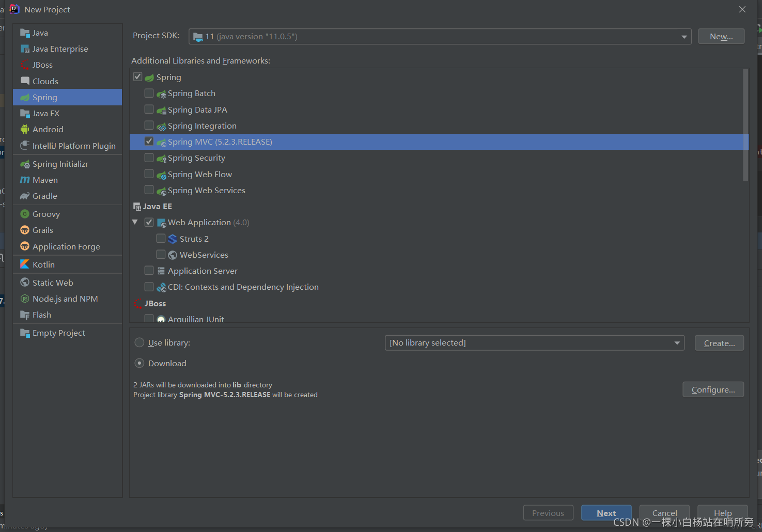Select Spring Initializr project type

coord(67,164)
